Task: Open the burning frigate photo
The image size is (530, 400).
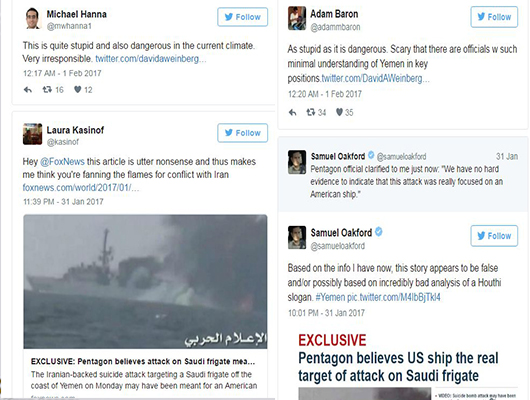Action: [145, 281]
